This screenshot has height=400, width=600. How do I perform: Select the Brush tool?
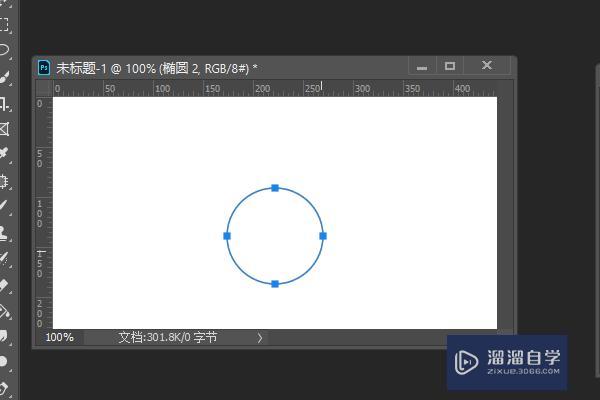point(4,206)
